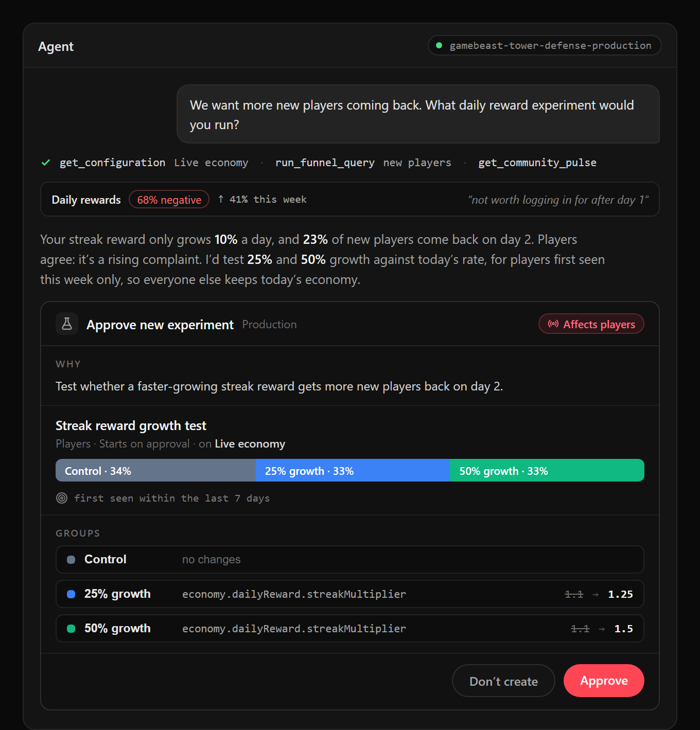This screenshot has height=730, width=700.
Task: Click the green status dot in environment pill
Action: click(x=439, y=45)
